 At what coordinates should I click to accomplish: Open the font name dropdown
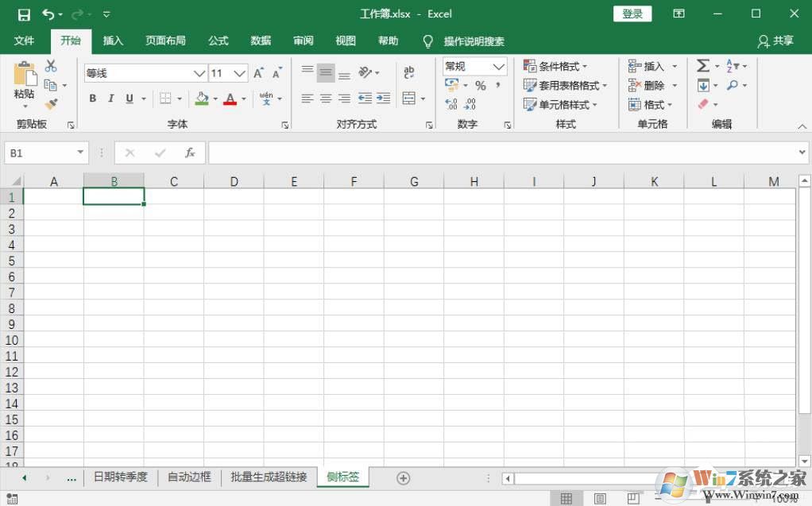pos(201,72)
